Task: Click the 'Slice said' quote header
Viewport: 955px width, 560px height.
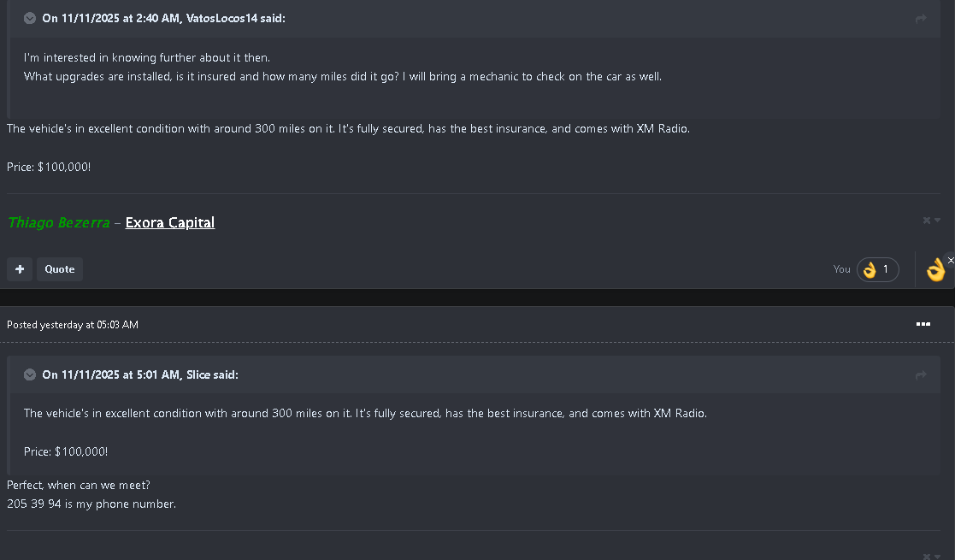Action: pos(140,374)
